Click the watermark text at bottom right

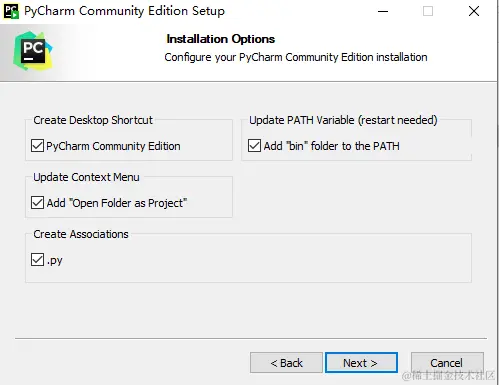[x=449, y=376]
